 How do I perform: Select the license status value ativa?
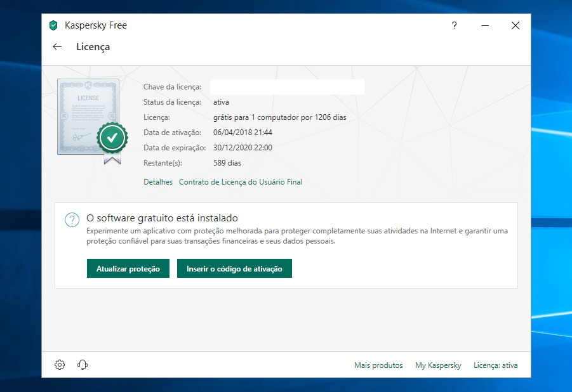221,102
